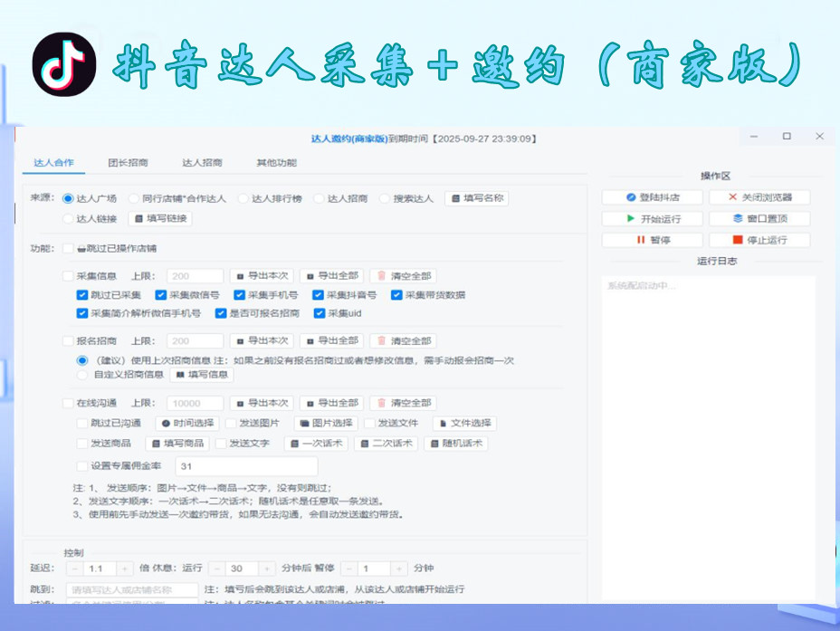Enable 发送文件 checkbox
840x631 pixels.
click(x=369, y=423)
